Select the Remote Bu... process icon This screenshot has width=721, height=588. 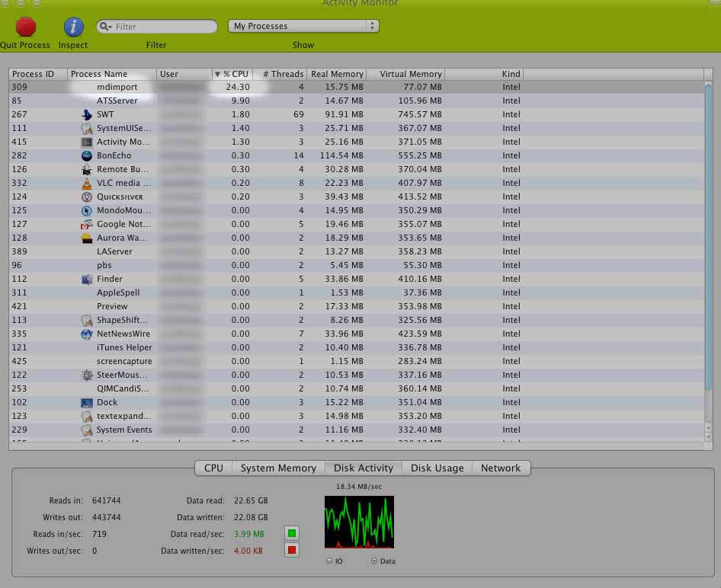coord(86,170)
